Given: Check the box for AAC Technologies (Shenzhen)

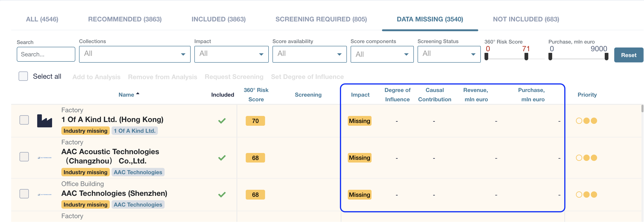Looking at the screenshot, I should coord(24,194).
